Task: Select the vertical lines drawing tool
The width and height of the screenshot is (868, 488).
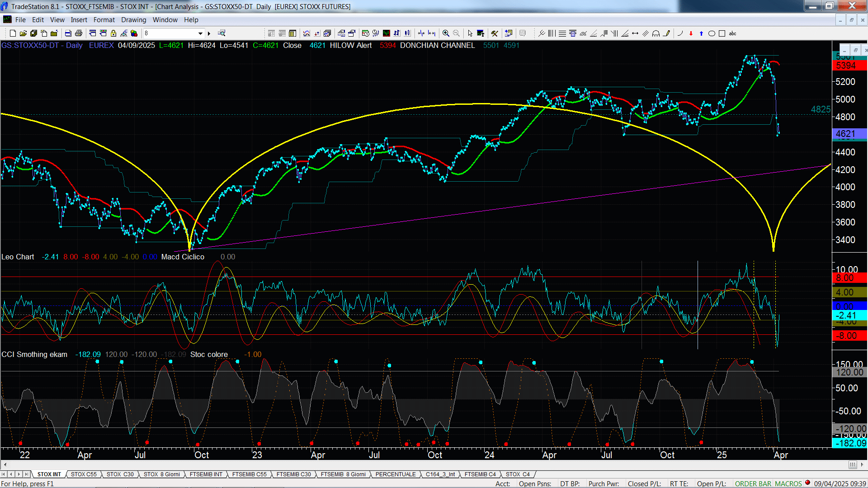Action: pos(552,33)
